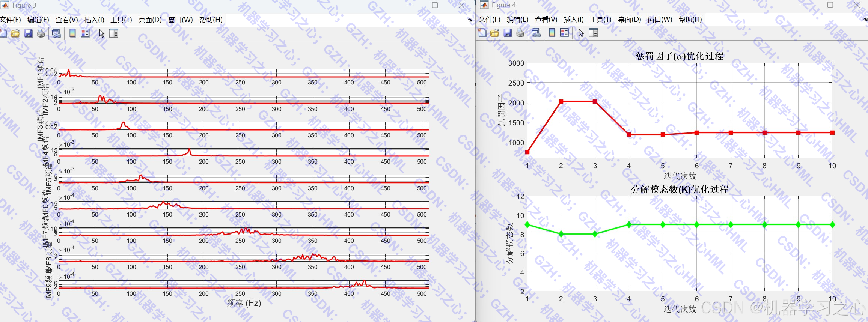The width and height of the screenshot is (868, 322).
Task: Maximize the Figure 3 window
Action: (435, 5)
